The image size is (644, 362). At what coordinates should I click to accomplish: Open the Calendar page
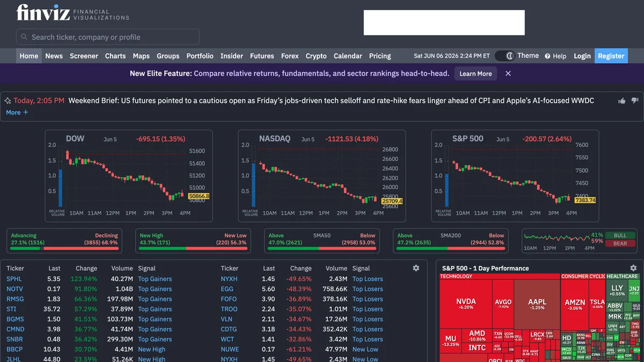tap(348, 56)
